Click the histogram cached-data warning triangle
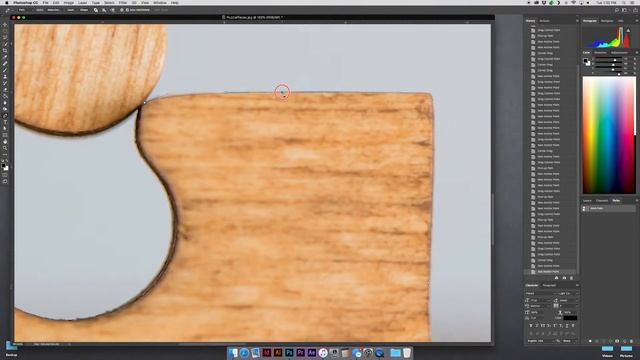 tap(628, 31)
